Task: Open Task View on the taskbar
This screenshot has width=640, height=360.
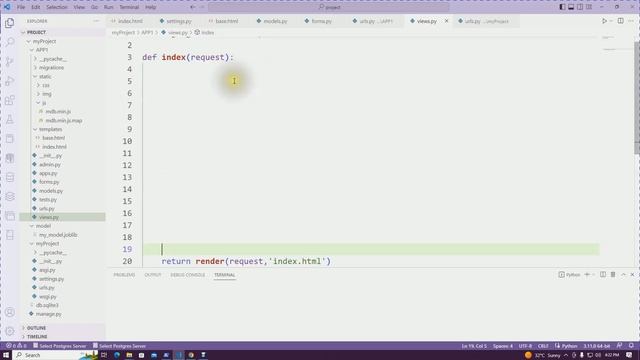Action: pos(104,355)
